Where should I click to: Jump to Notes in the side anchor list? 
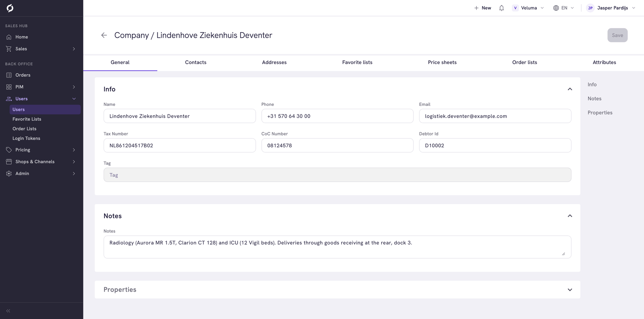coord(594,99)
